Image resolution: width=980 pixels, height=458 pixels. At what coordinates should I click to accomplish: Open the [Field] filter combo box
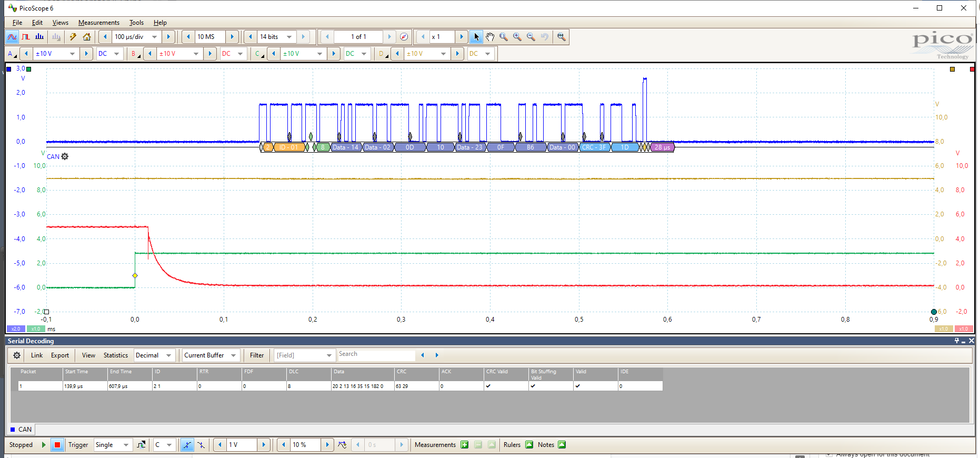[x=305, y=355]
